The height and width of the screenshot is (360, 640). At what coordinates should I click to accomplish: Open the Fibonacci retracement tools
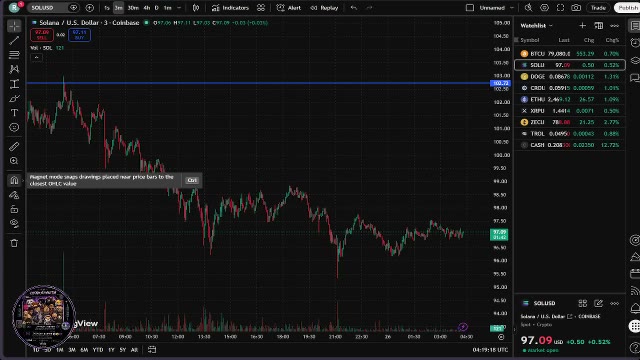pyautogui.click(x=14, y=54)
